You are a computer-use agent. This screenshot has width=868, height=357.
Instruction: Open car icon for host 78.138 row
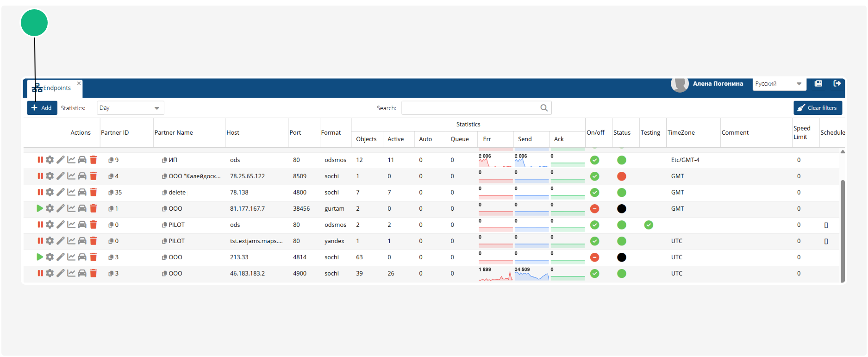[x=82, y=192]
